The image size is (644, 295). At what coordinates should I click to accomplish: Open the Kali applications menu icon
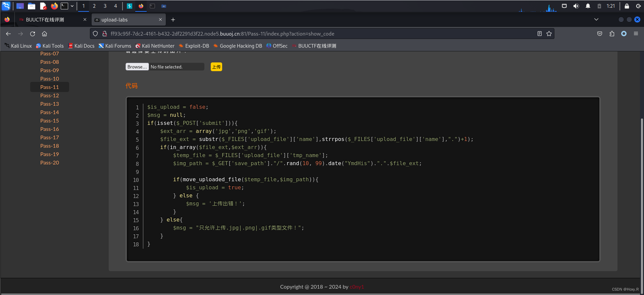coord(6,6)
